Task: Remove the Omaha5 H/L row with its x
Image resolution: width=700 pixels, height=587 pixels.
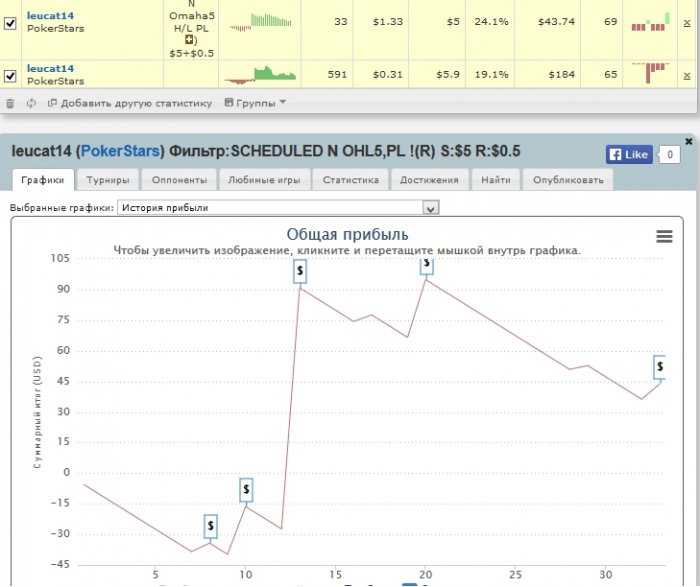Action: point(687,23)
